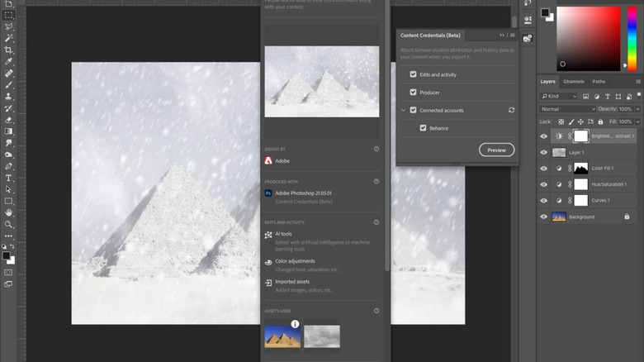
Task: Select the Rectangular Marquee tool
Action: click(x=9, y=15)
